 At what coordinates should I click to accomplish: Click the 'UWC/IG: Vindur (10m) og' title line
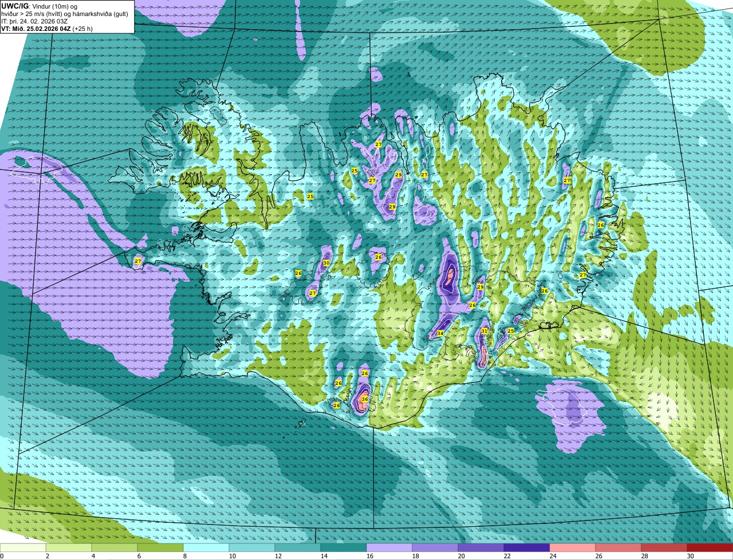click(38, 6)
